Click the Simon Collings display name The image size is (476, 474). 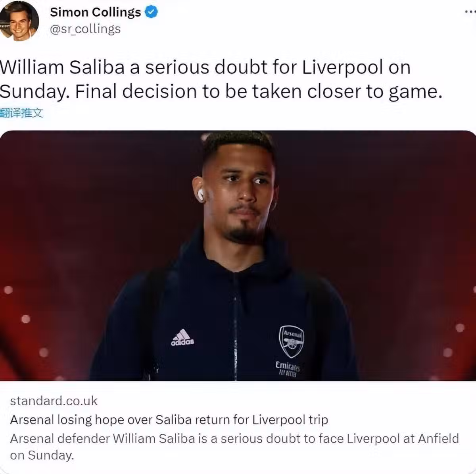coord(95,12)
